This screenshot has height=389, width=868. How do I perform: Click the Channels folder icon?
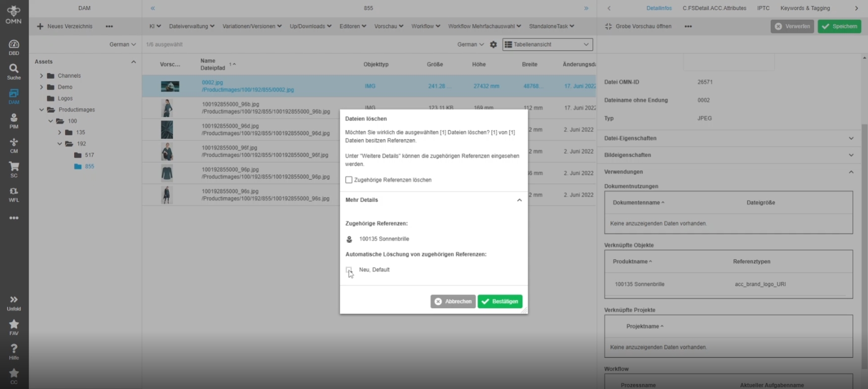[50, 76]
